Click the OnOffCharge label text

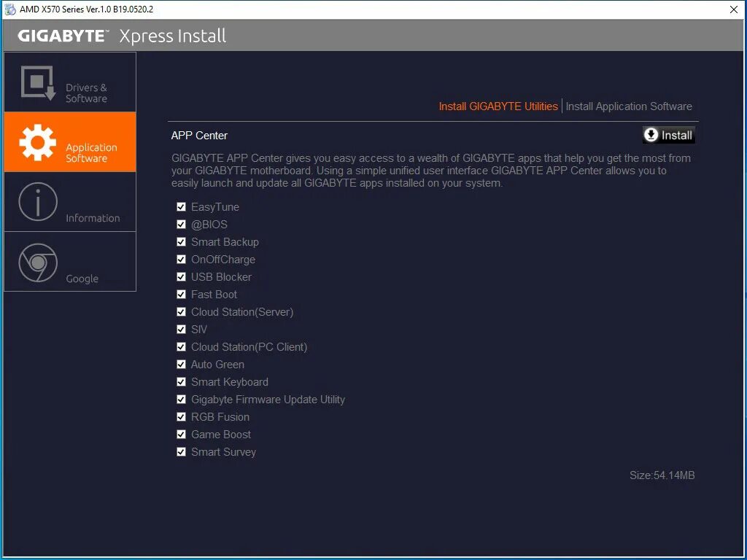point(223,260)
